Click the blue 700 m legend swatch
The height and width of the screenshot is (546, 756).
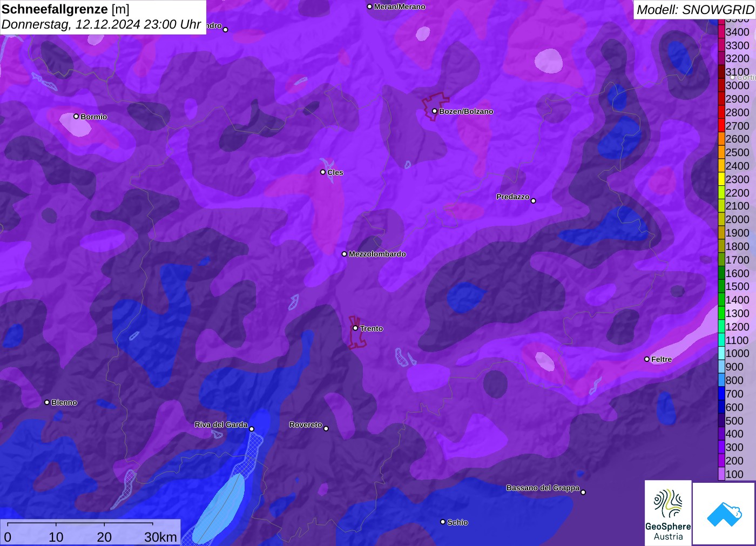(721, 394)
